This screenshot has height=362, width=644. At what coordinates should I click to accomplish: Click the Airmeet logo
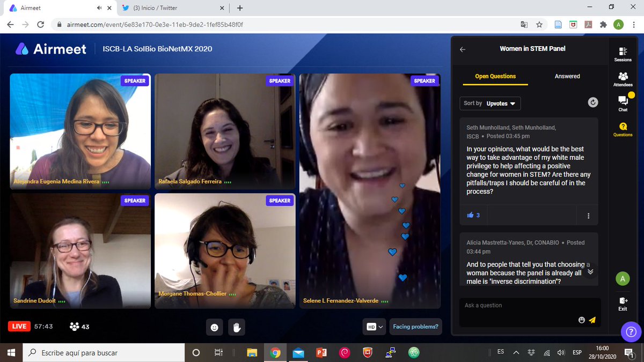(x=50, y=49)
